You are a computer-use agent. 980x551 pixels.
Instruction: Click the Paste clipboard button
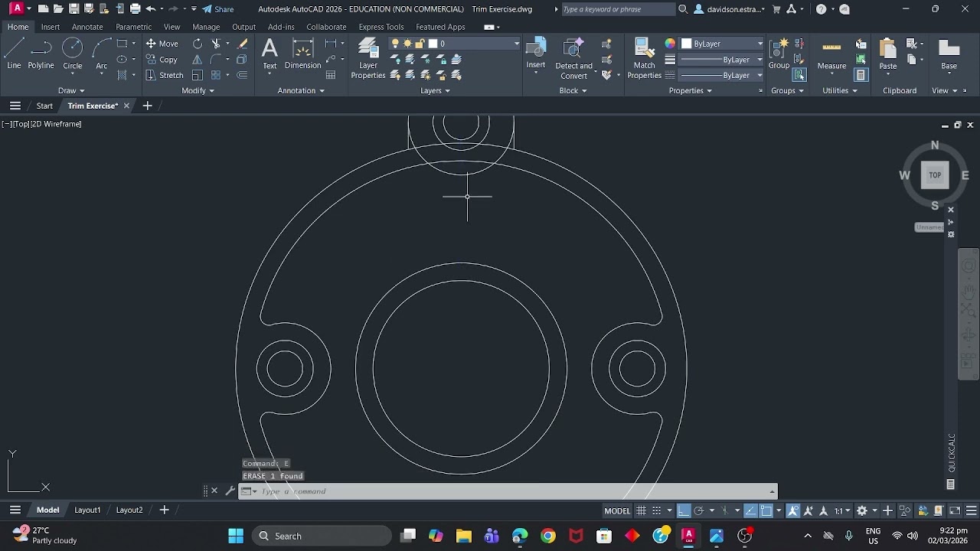tap(888, 54)
